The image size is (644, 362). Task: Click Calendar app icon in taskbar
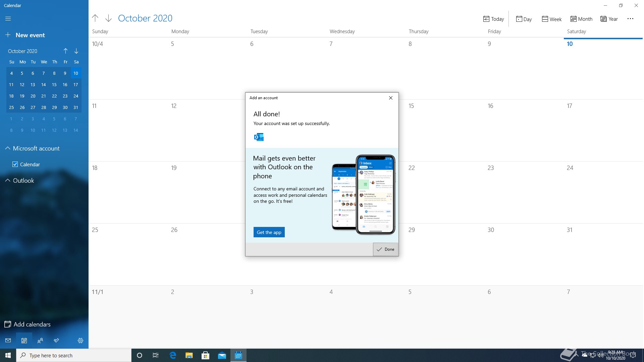tap(238, 355)
